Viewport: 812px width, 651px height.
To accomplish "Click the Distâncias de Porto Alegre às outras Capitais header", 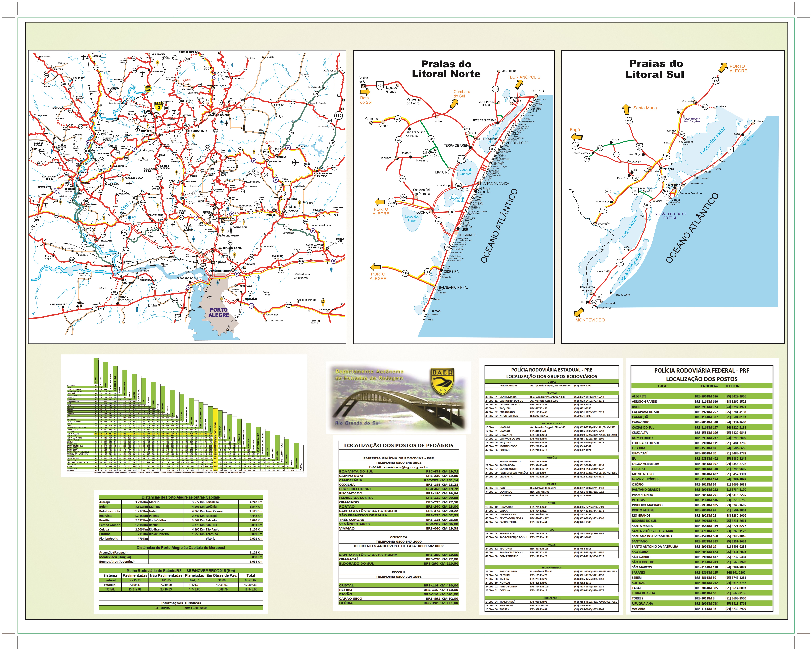I will [x=181, y=497].
